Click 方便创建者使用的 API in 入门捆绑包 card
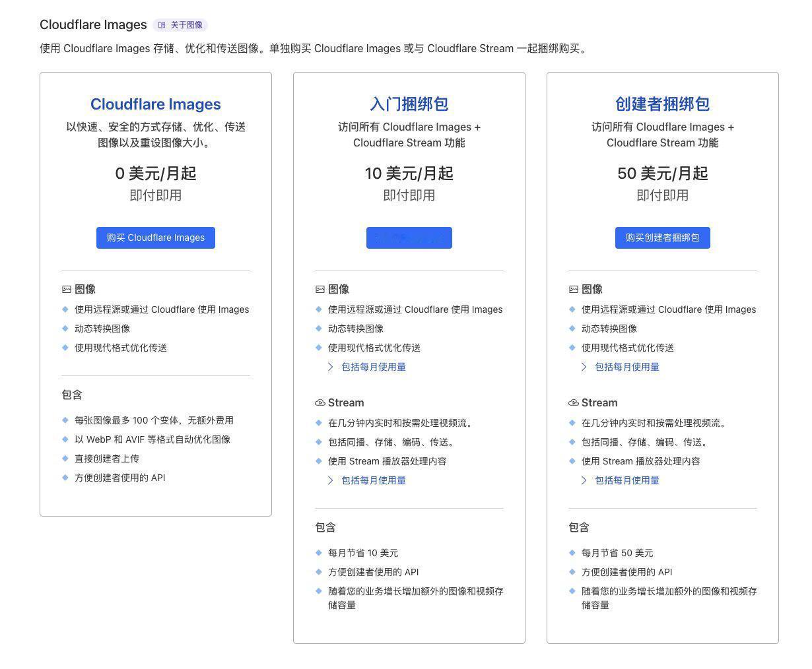The image size is (812, 669). (x=374, y=572)
